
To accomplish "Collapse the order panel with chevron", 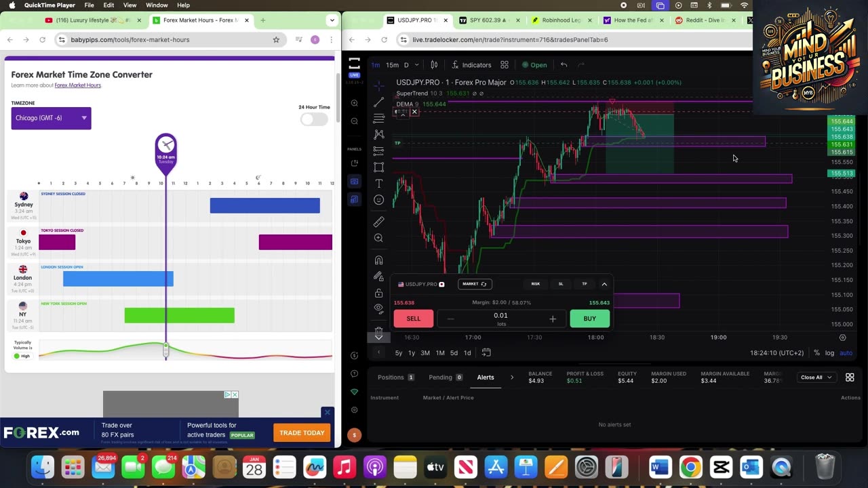I will click(604, 284).
